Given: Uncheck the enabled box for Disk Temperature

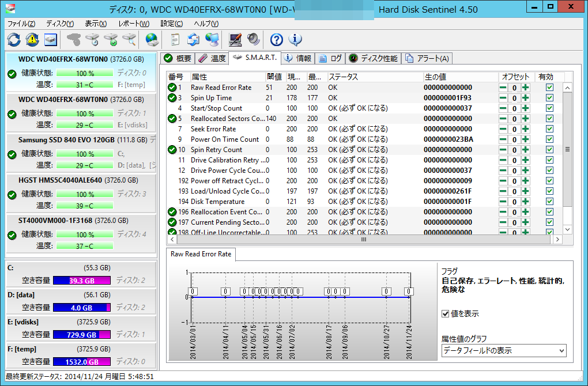Looking at the screenshot, I should (549, 202).
